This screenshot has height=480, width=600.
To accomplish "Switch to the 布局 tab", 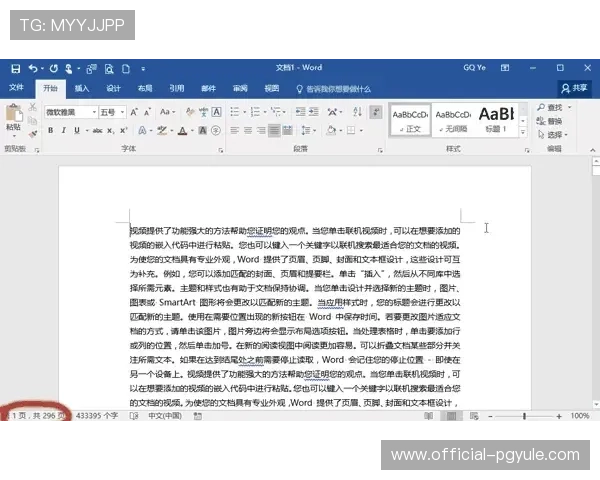I will 145,88.
